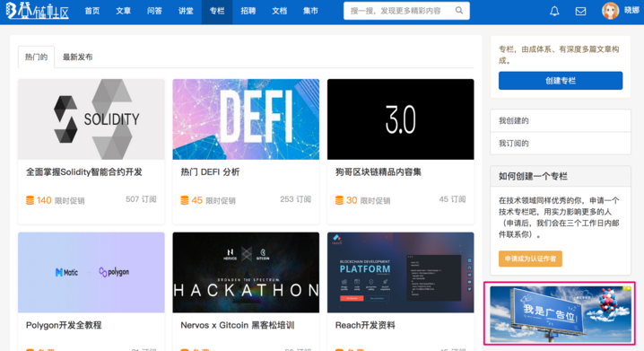Switch to the 热门的 tab
644x351 pixels.
point(36,57)
